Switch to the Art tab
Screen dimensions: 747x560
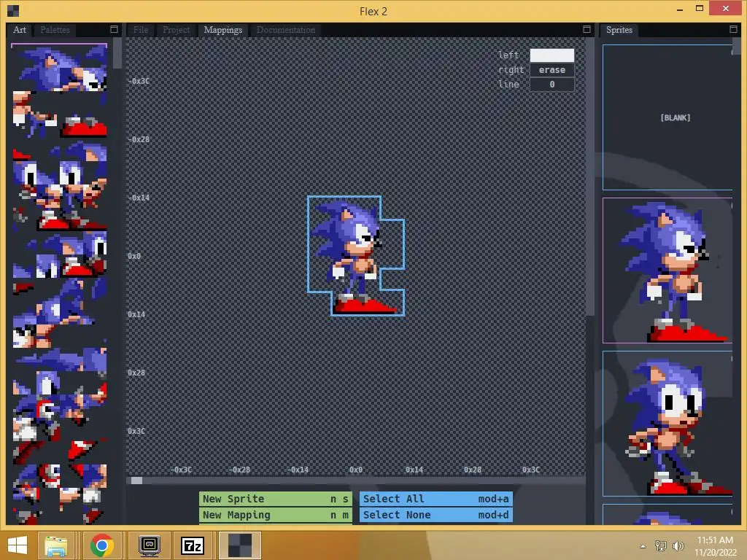(x=20, y=30)
